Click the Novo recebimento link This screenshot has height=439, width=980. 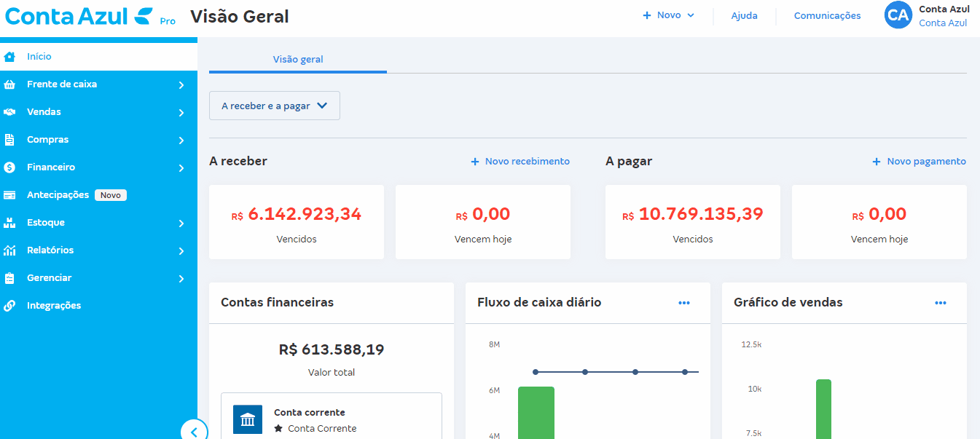coord(520,161)
